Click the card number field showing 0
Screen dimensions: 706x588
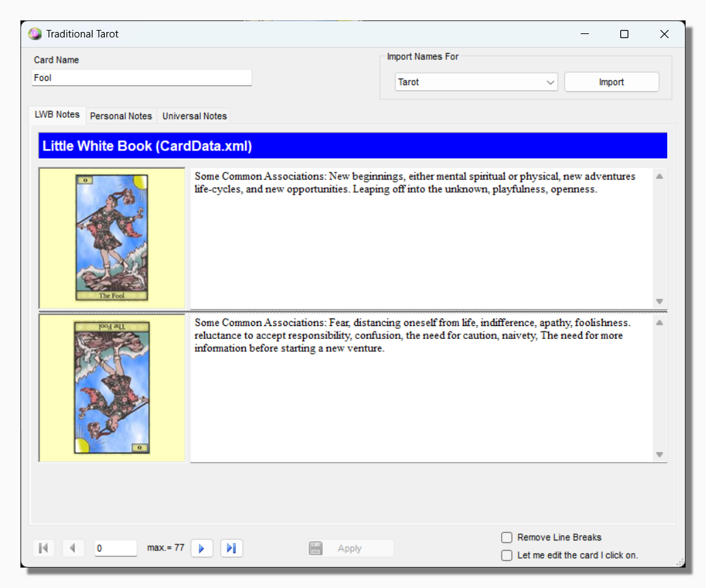point(116,548)
